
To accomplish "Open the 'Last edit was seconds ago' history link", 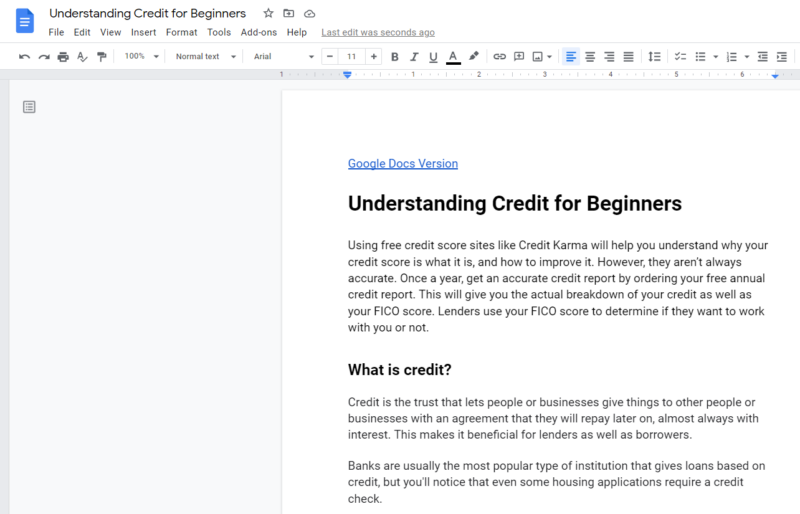I will (378, 32).
